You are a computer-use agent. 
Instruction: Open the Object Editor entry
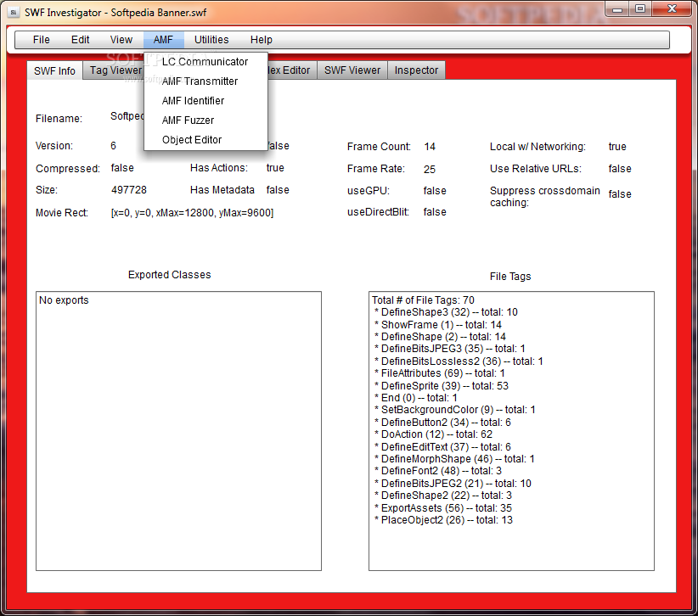point(205,140)
